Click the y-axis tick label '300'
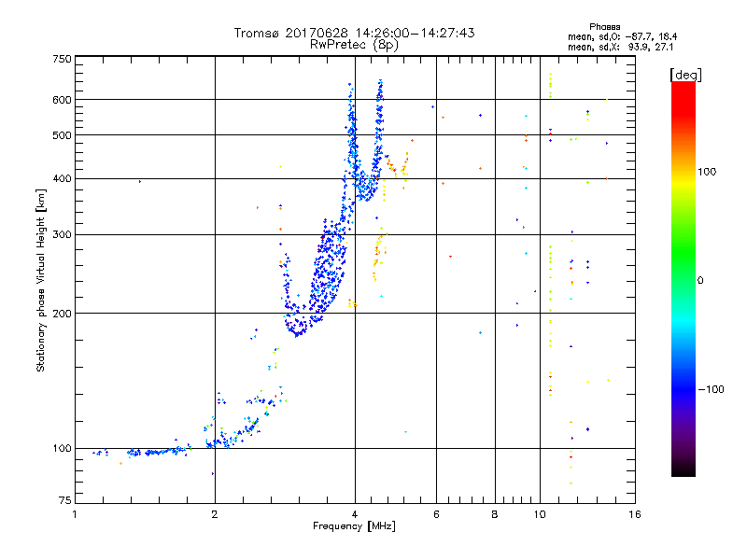Screen dimensions: 747x560 coord(62,235)
